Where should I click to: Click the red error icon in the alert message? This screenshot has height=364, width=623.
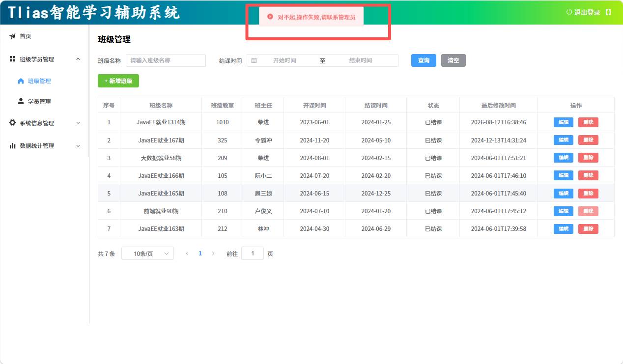[x=270, y=17]
